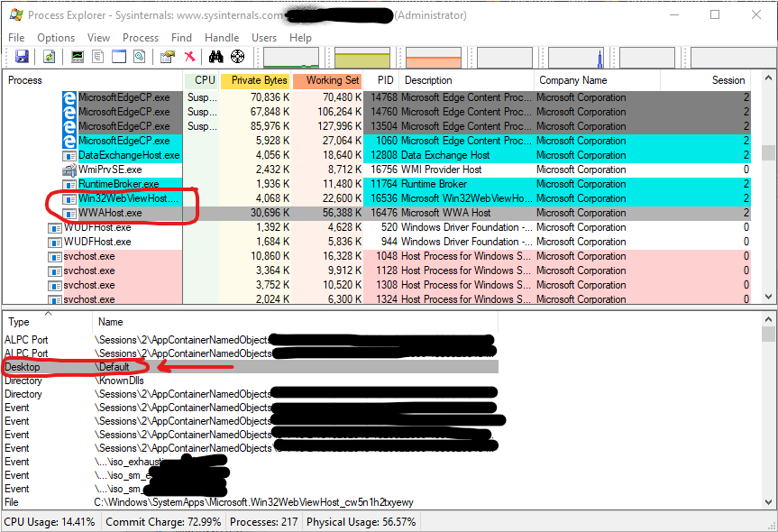Open the Help menu
778x532 pixels.
301,38
